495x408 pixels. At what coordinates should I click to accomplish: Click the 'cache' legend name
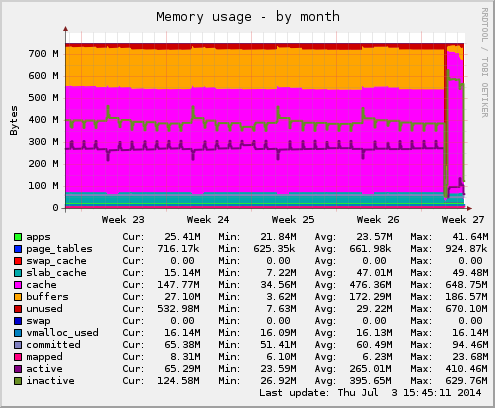tap(41, 285)
